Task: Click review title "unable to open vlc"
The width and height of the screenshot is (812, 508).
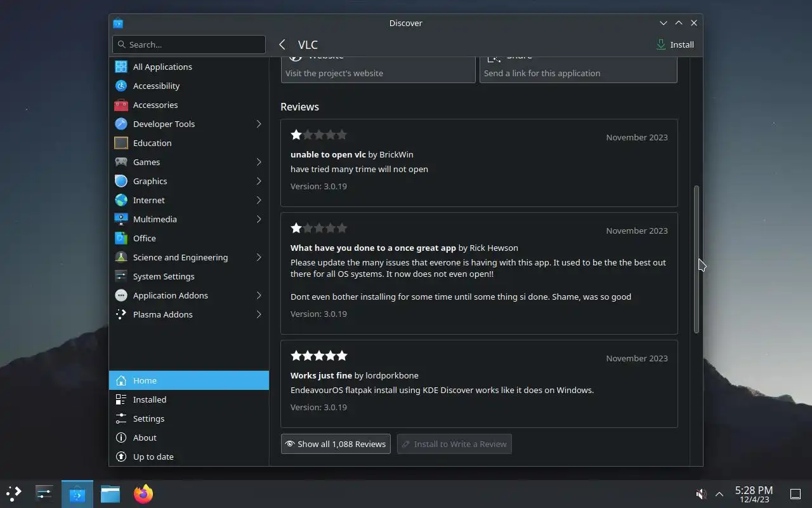Action: tap(328, 154)
